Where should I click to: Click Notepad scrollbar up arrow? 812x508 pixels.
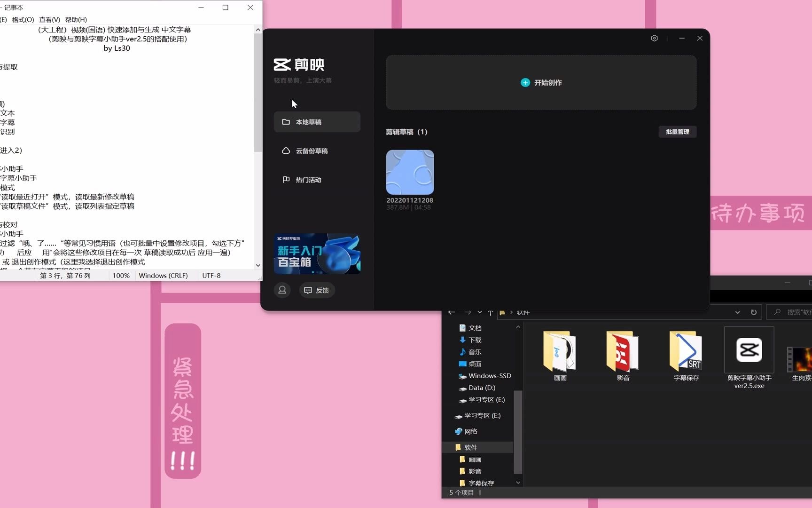(x=258, y=30)
